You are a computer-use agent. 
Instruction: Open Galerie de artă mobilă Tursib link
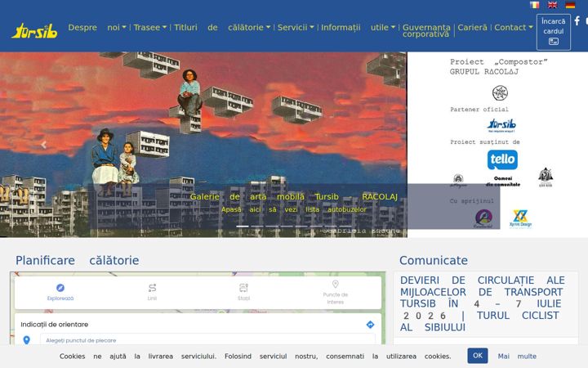click(x=294, y=197)
